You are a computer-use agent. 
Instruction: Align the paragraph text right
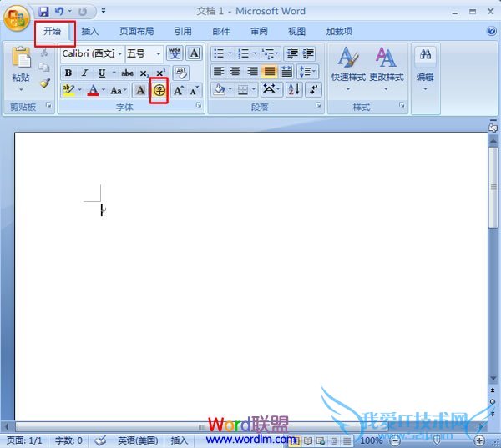(x=252, y=71)
